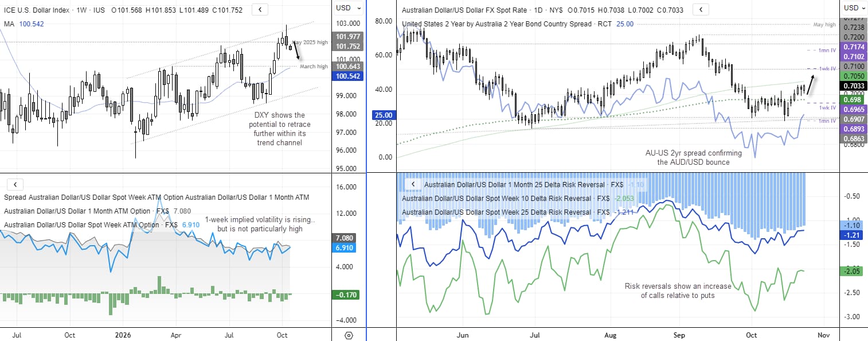Click the green 0.7050 price label

click(x=854, y=76)
